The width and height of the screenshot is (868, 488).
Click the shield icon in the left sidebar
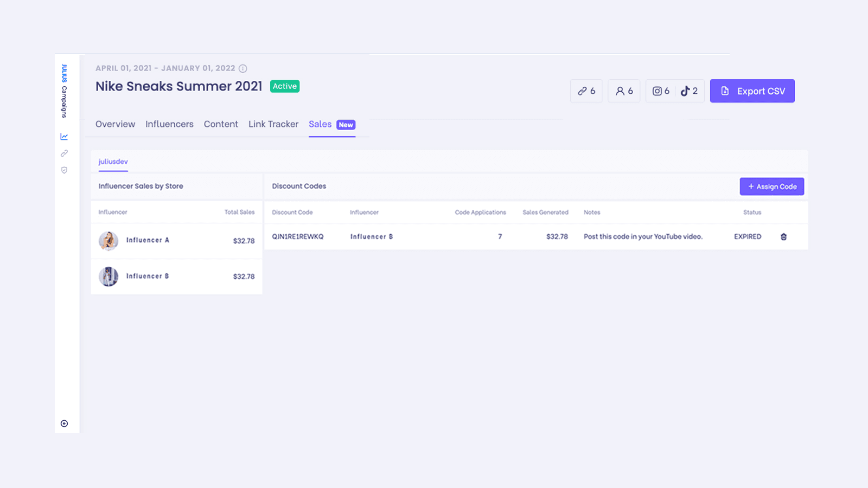point(64,170)
